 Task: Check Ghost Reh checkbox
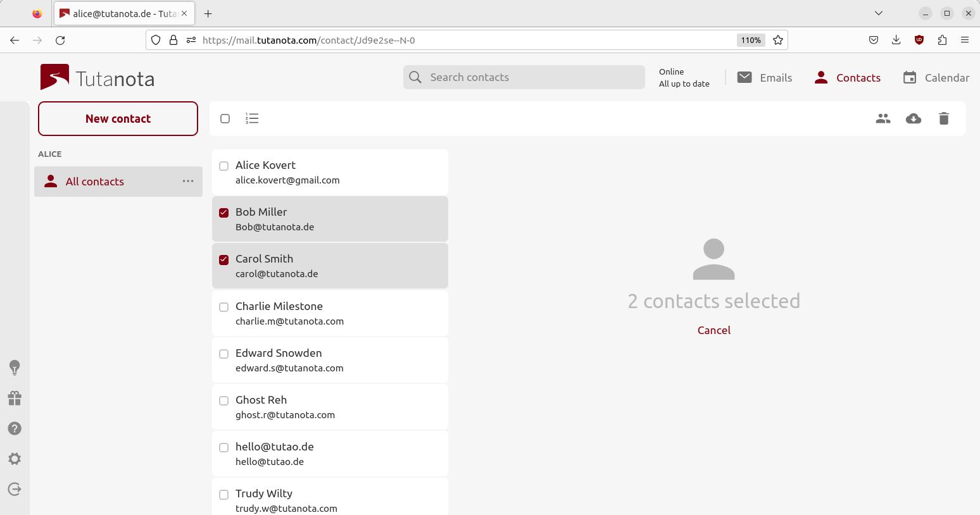coord(223,400)
